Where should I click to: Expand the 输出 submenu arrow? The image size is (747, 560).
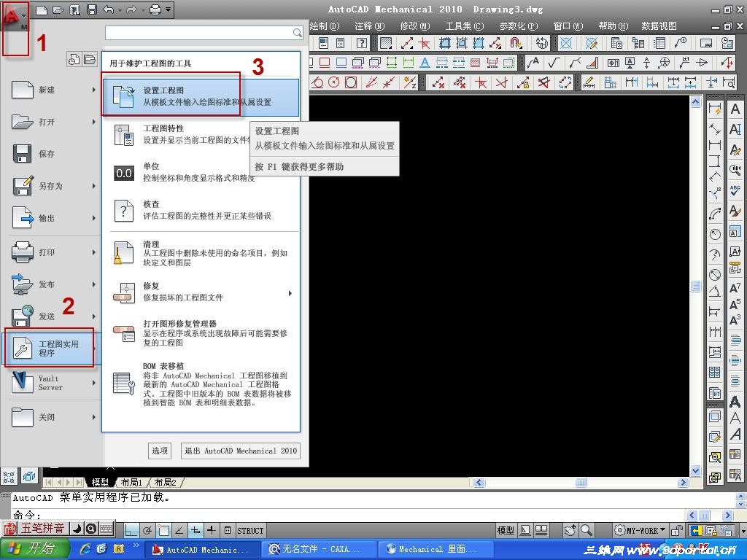pos(94,217)
